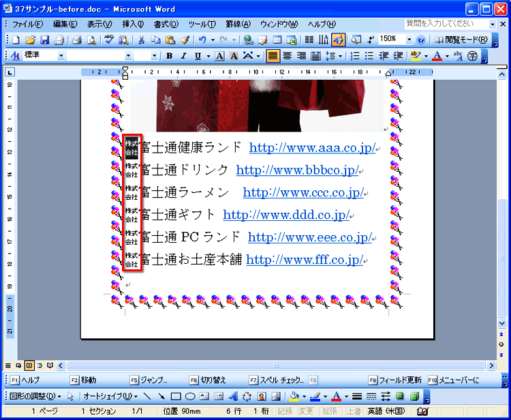Insert clip art from the drawing toolbar
The height and width of the screenshot is (420, 511).
[x=262, y=397]
